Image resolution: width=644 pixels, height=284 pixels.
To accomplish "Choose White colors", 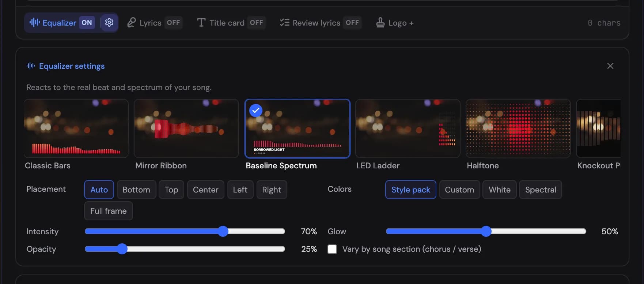I will coord(500,190).
